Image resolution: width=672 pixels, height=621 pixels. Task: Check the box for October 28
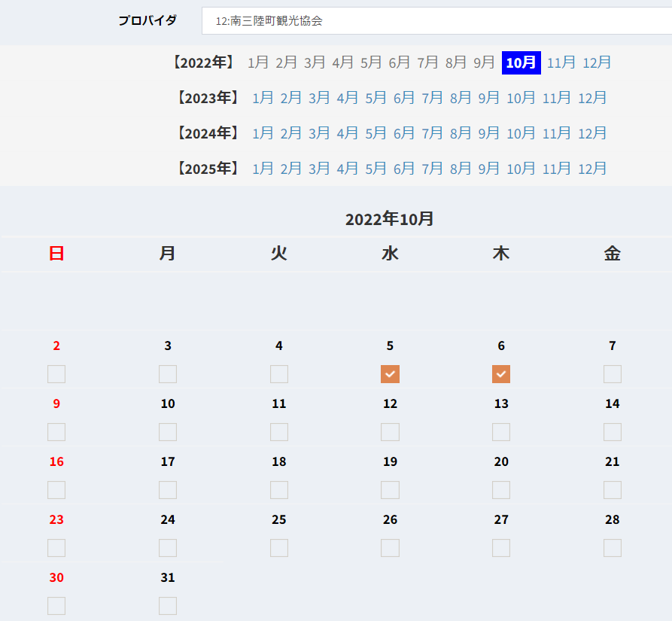[613, 548]
